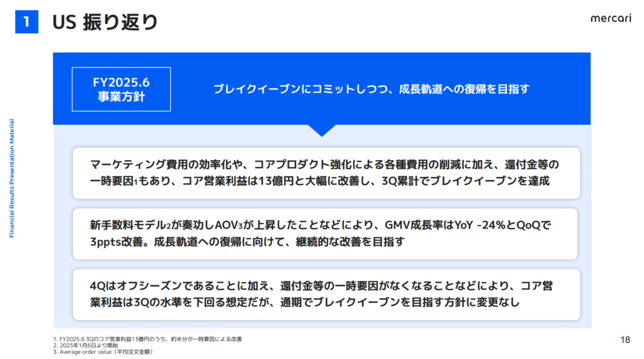Select the 新手数料モデル text card
644x359 pixels.
click(x=326, y=234)
